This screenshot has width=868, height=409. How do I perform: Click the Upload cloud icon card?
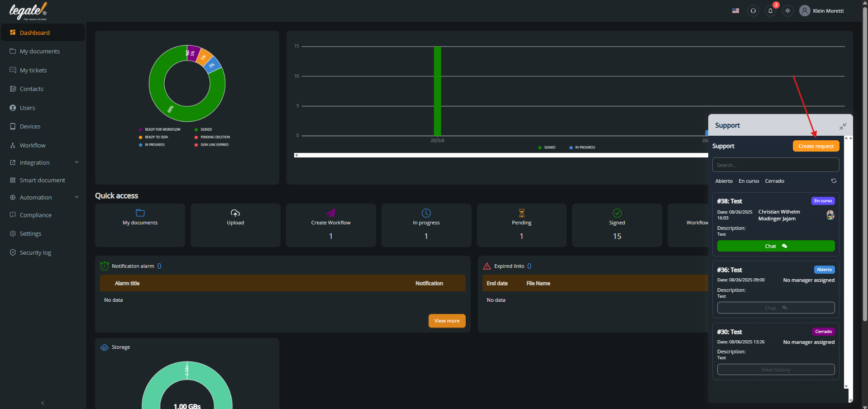pos(235,213)
